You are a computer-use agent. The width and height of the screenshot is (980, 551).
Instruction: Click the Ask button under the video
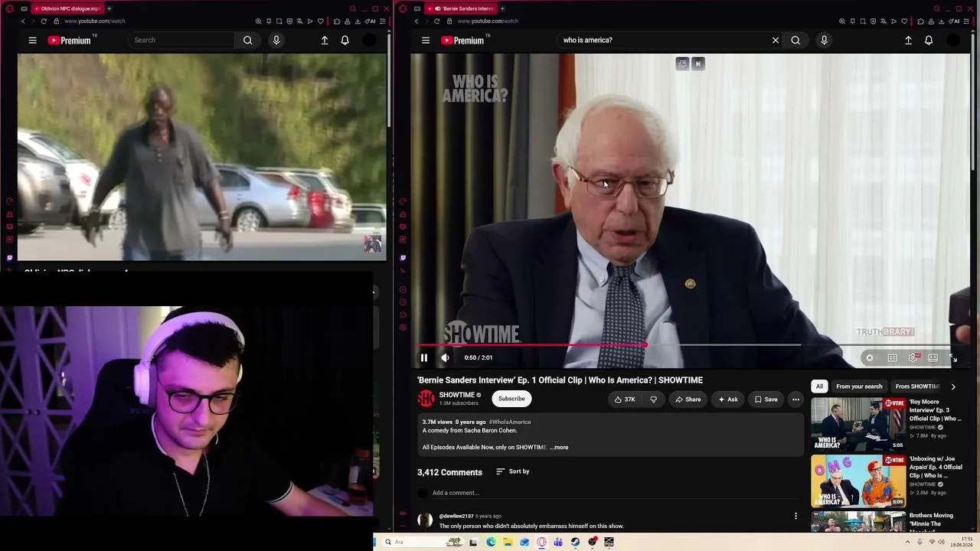[727, 399]
